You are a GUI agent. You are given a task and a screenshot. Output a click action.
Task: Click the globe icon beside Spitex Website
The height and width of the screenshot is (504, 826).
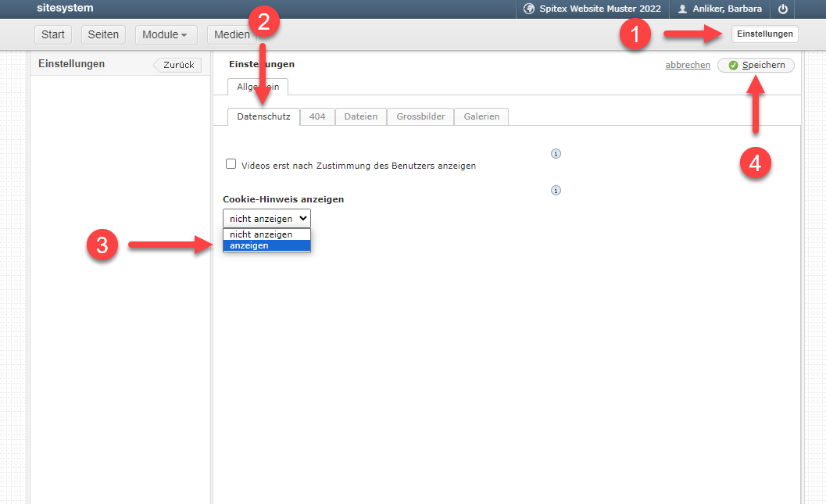pyautogui.click(x=529, y=9)
